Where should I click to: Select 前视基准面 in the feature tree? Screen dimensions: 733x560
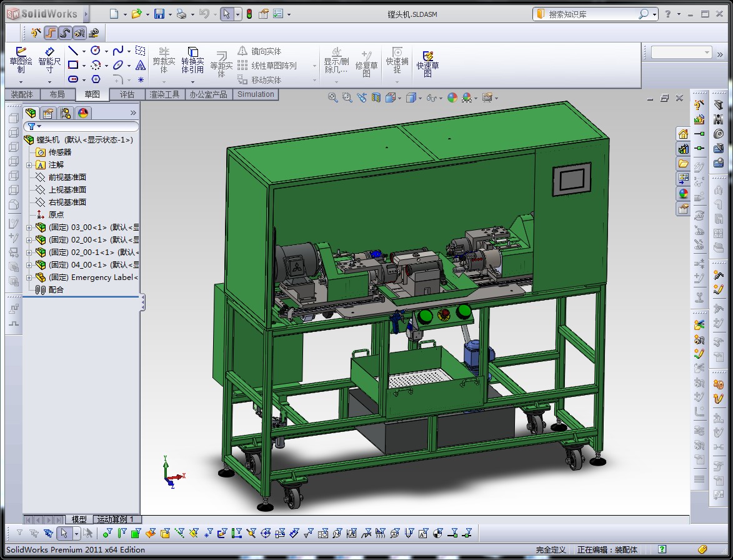[x=67, y=177]
